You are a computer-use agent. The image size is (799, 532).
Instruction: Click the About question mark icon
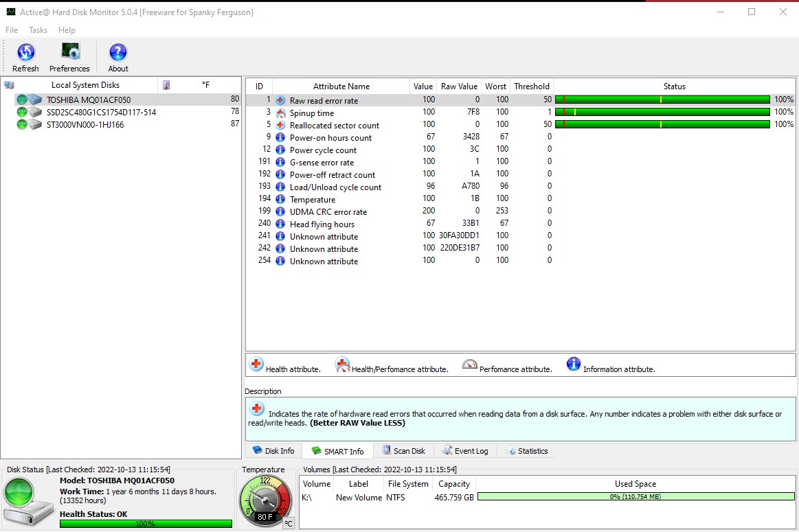coord(118,53)
